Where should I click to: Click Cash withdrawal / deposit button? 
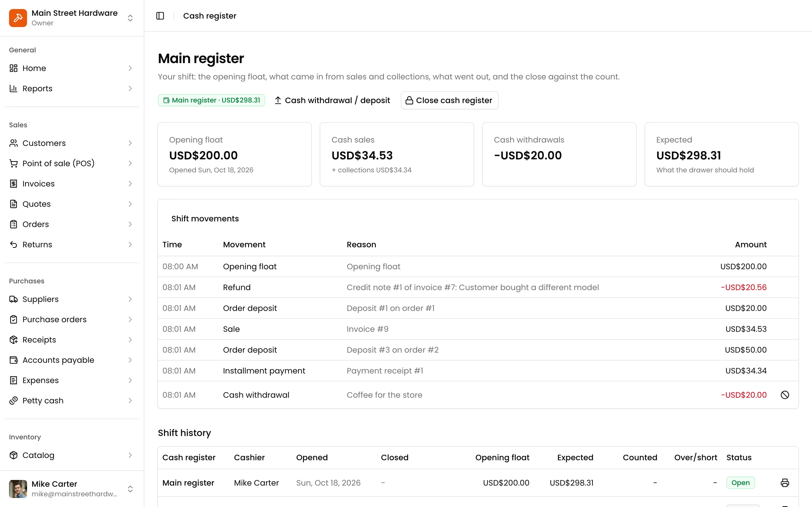tap(332, 100)
